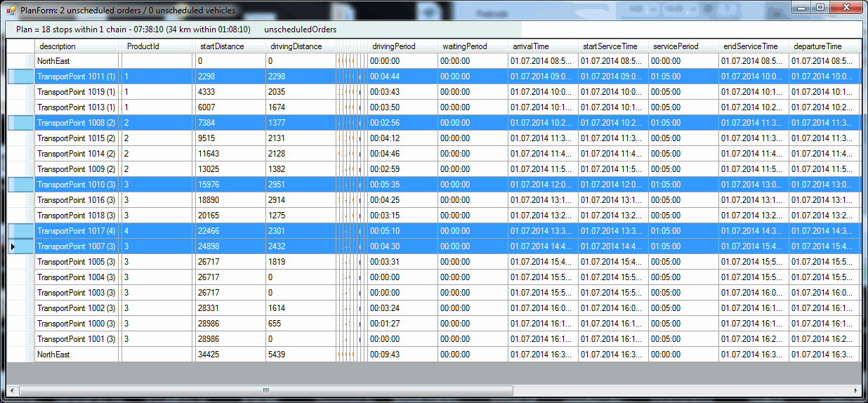Viewport: 868px width, 403px height.
Task: Select row header of TransportPoint 1011 (1)
Action: (x=20, y=77)
